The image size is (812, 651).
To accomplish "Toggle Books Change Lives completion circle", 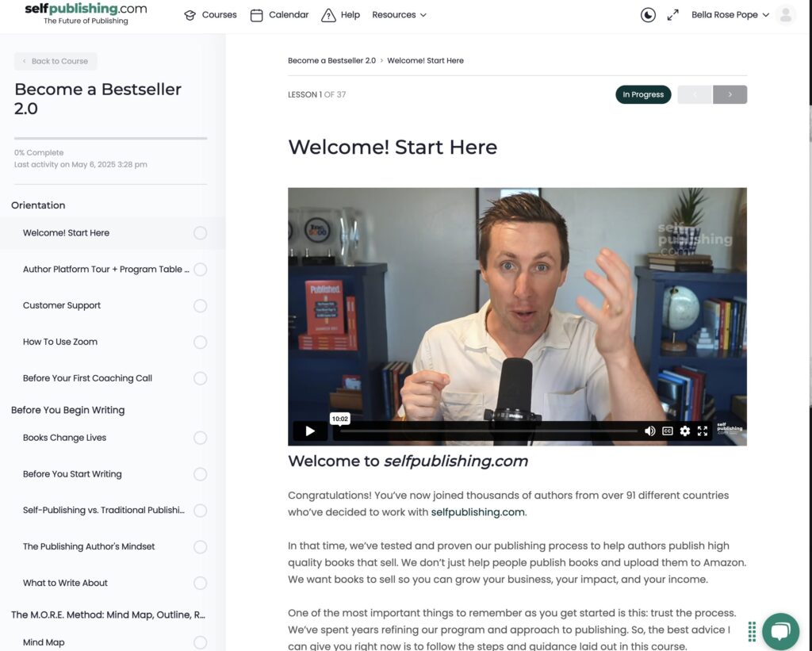I will (x=201, y=438).
